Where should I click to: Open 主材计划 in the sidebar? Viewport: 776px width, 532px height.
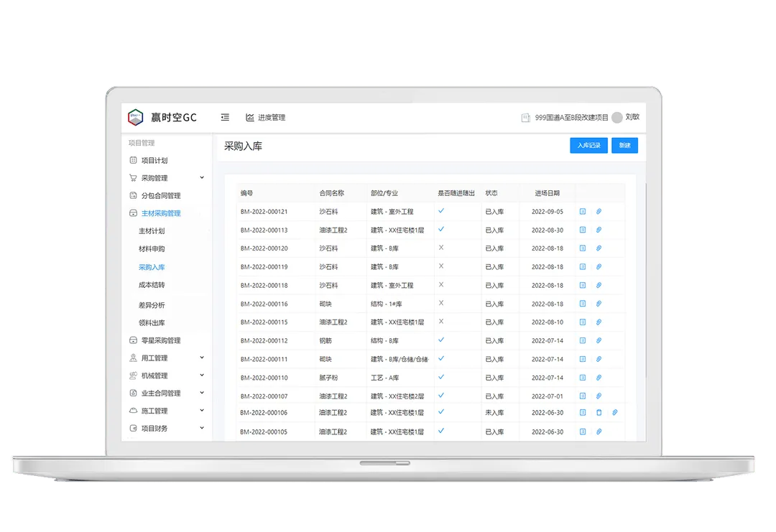point(152,231)
